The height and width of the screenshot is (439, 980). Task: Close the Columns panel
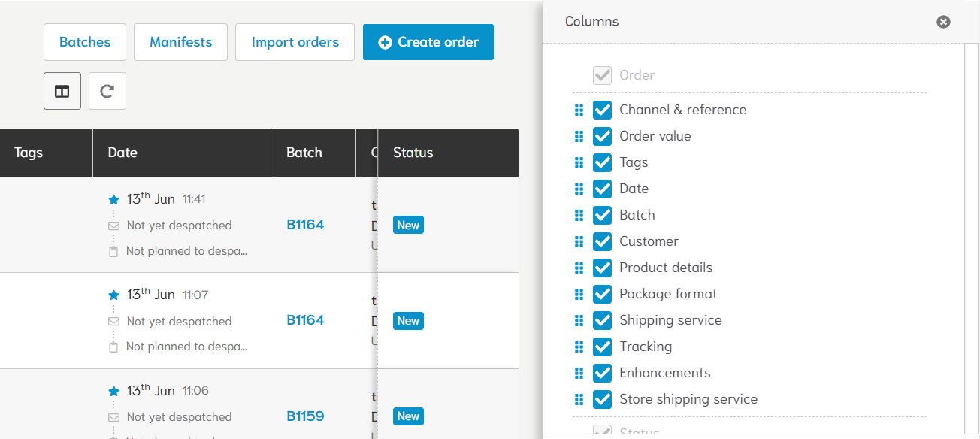click(943, 22)
